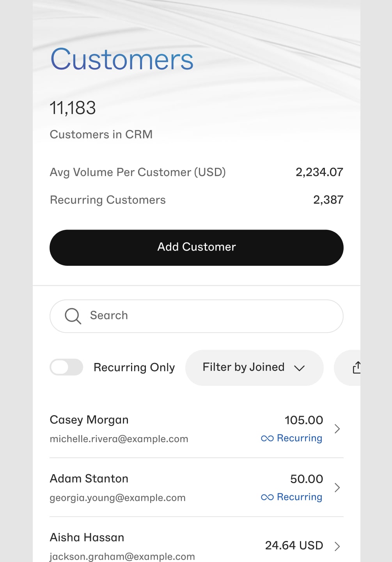This screenshot has height=562, width=392.
Task: Open Casey Morgan details chevron
Action: [x=337, y=429]
